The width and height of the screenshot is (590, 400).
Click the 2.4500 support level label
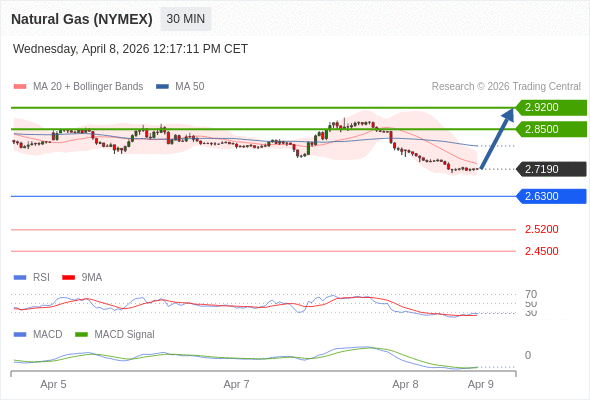point(541,251)
